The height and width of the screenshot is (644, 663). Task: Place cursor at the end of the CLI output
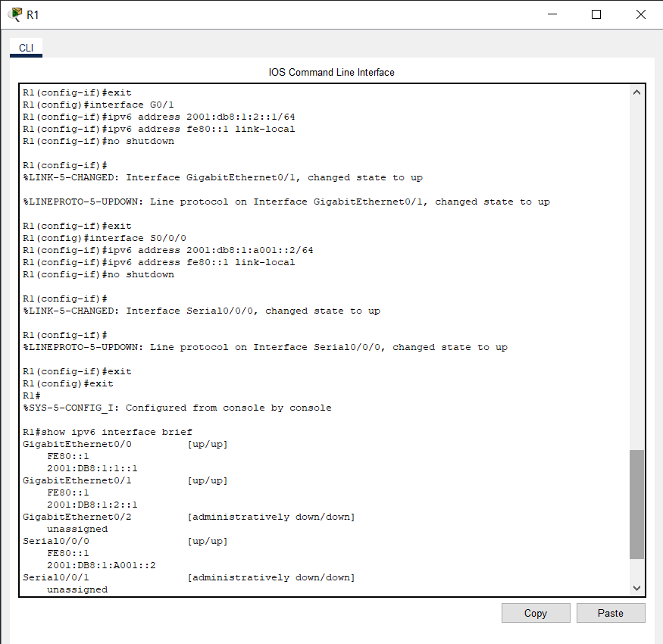coord(133,589)
